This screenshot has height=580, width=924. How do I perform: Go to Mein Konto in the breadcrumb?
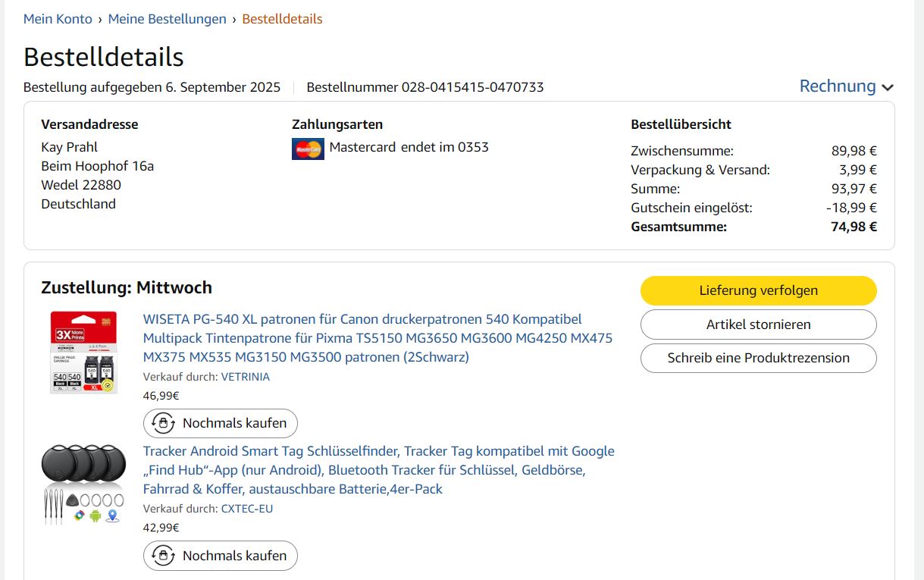click(x=58, y=19)
